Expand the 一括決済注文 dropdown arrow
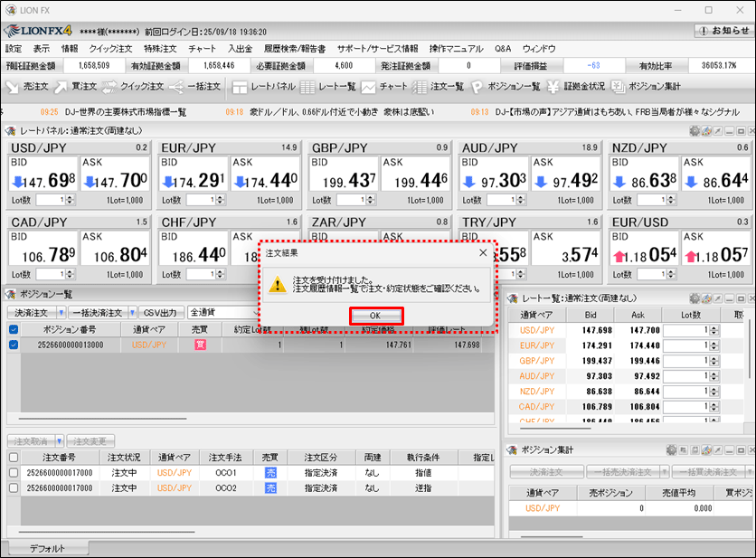The height and width of the screenshot is (558, 756). [x=131, y=312]
